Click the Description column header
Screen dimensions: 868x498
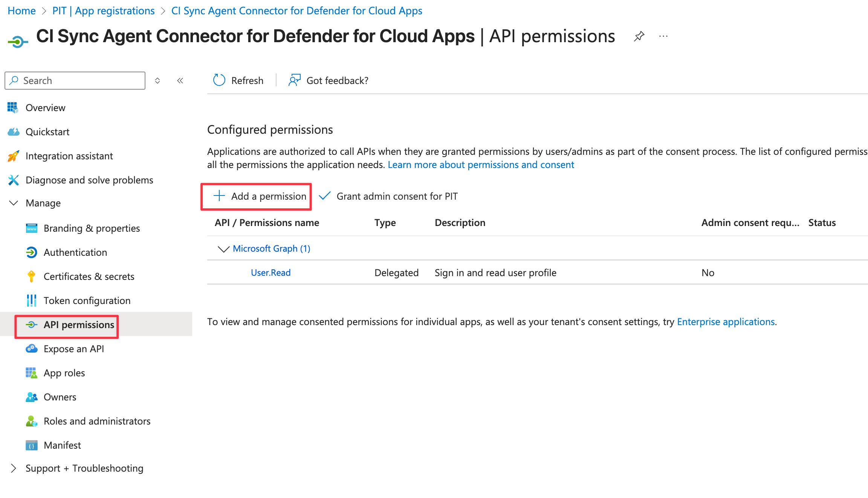(460, 223)
